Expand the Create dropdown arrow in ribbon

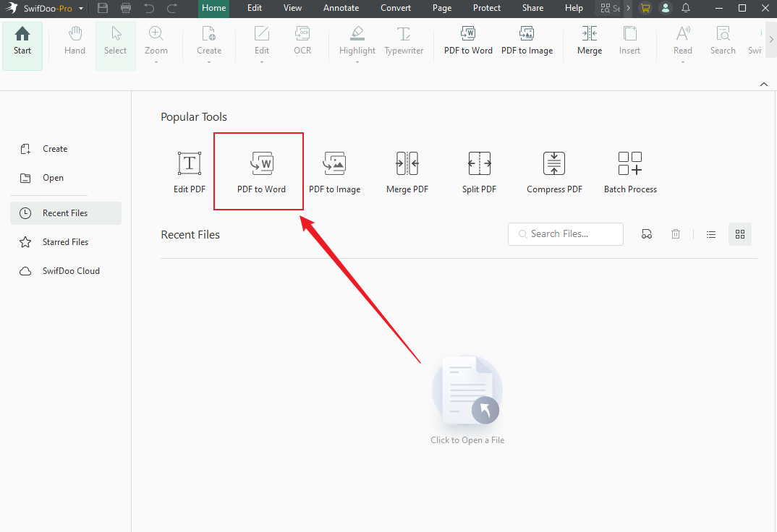pyautogui.click(x=208, y=62)
